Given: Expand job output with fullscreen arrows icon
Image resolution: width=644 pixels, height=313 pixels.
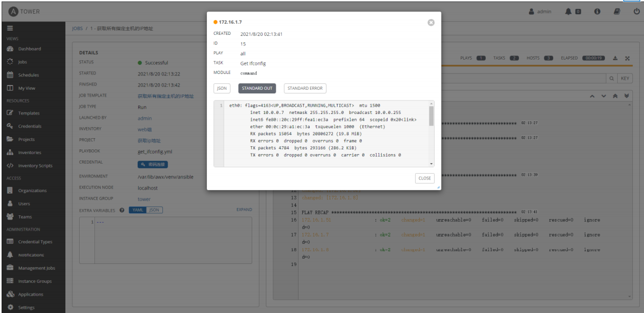Looking at the screenshot, I should pos(627,58).
